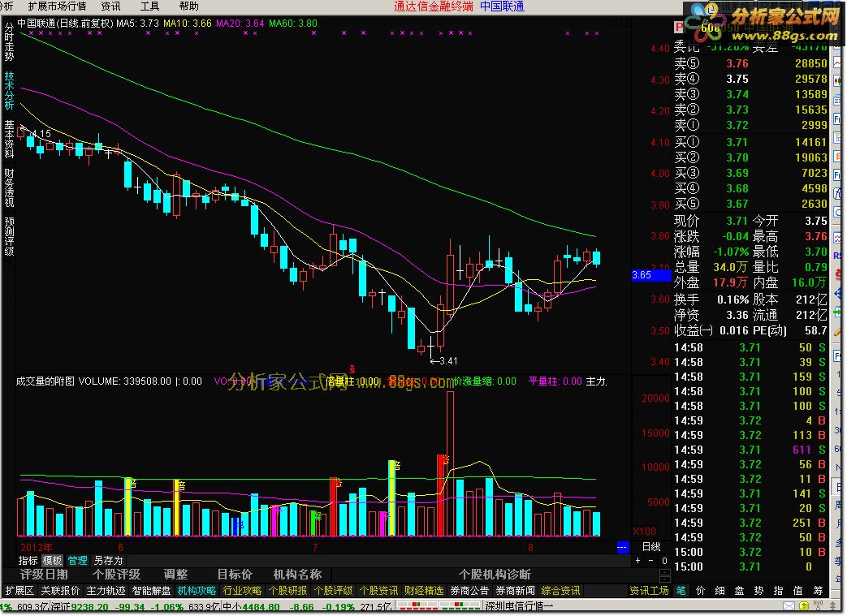Open the 个股研报 tab

click(x=287, y=591)
